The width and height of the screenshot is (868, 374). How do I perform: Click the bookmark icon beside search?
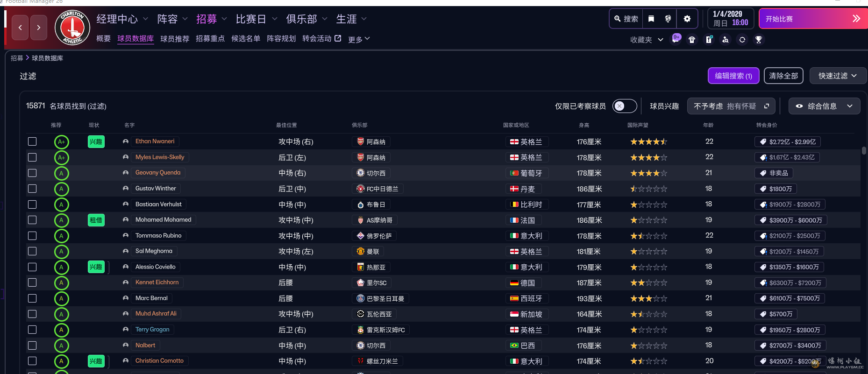tap(651, 19)
